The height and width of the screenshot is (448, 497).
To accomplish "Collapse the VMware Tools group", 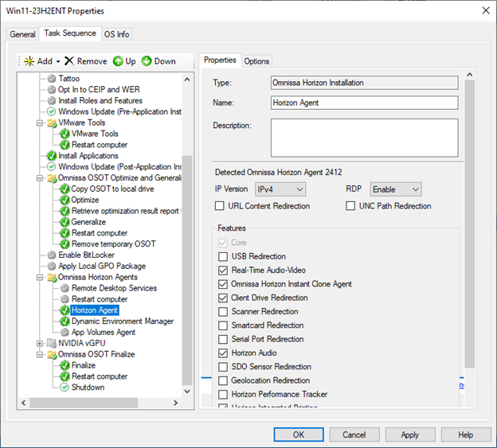I will 40,123.
